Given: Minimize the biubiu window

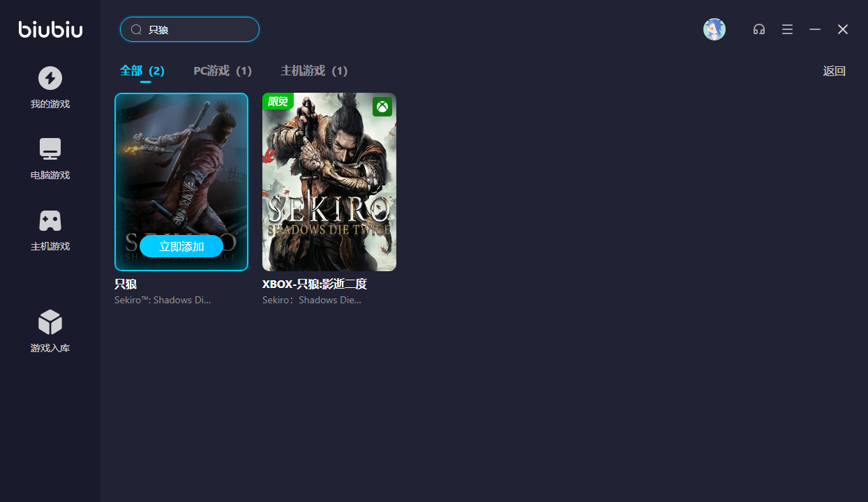Looking at the screenshot, I should (x=815, y=29).
